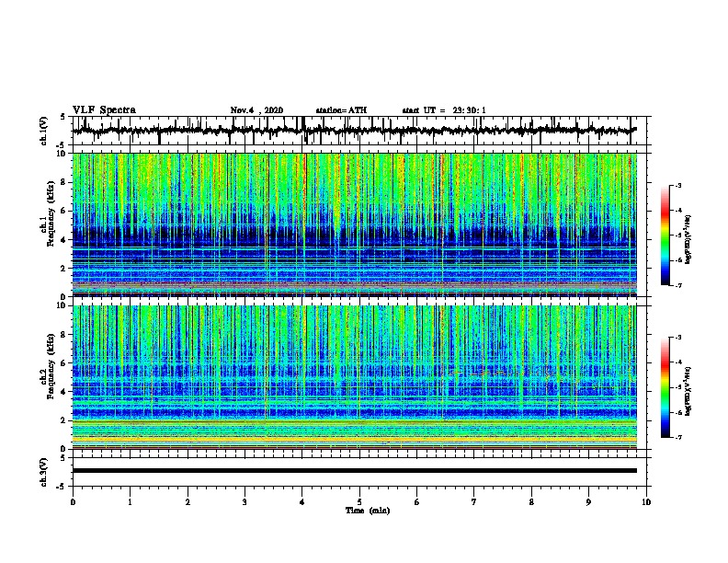The width and height of the screenshot is (728, 563).
Task: Click the log(PSD) label beside ch.1 colorbar
Action: pos(688,239)
